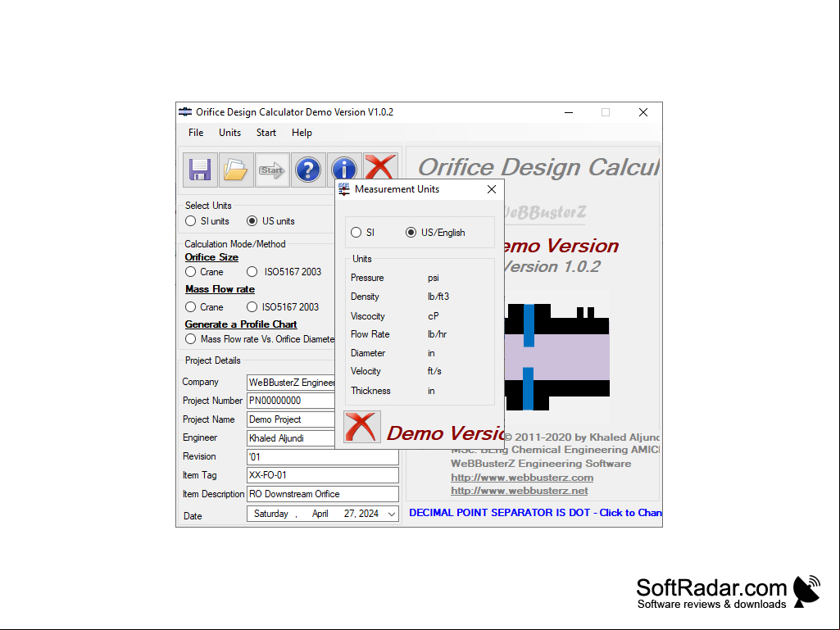
Task: Click the Project Name input field
Action: [291, 419]
